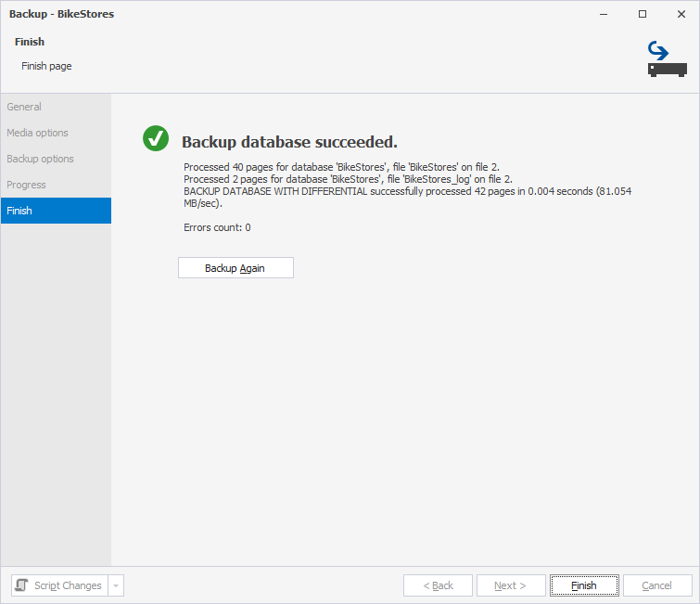
Task: Click the Script Changes button
Action: pyautogui.click(x=59, y=585)
